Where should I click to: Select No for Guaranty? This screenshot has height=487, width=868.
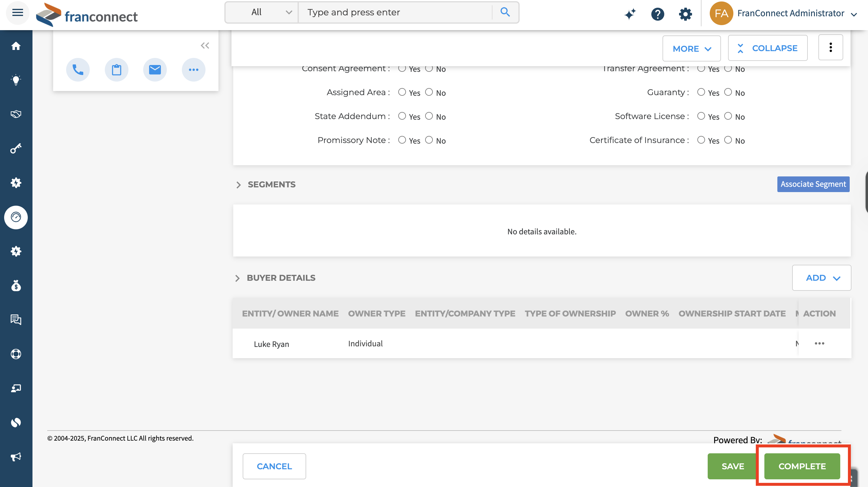point(728,92)
